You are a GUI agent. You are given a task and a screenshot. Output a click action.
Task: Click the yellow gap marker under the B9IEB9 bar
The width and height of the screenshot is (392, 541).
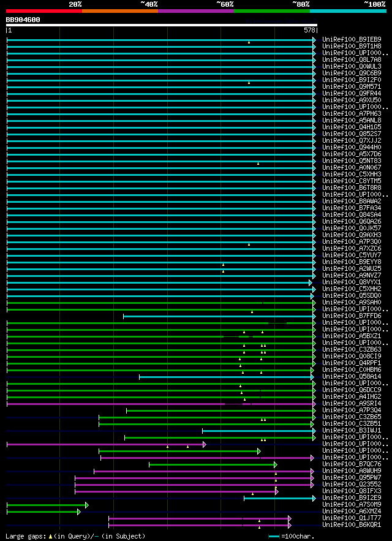[249, 42]
